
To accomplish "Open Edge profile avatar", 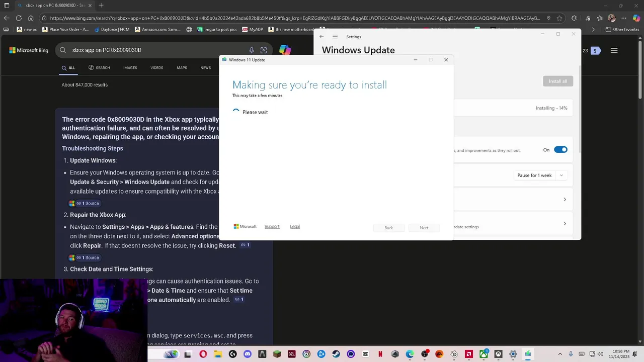I will tap(612, 18).
